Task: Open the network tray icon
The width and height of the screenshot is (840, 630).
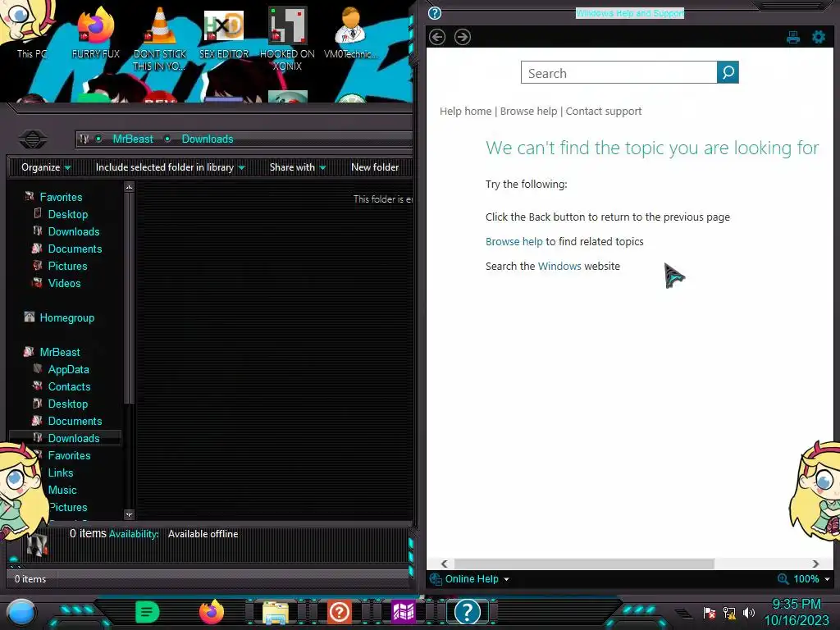Action: pyautogui.click(x=728, y=612)
